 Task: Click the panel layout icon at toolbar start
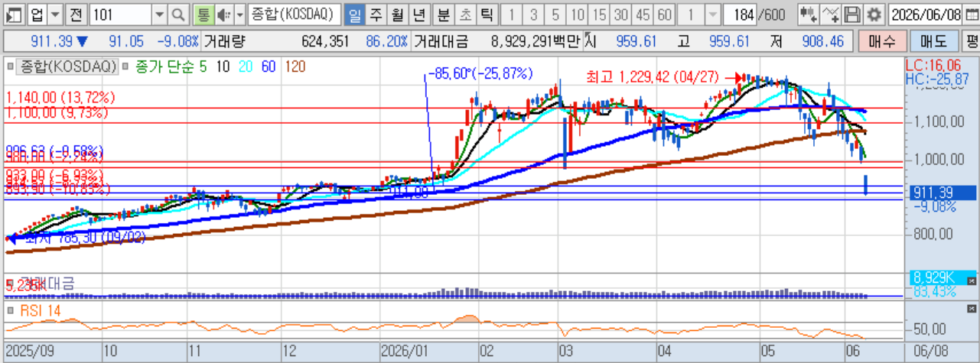(15, 15)
